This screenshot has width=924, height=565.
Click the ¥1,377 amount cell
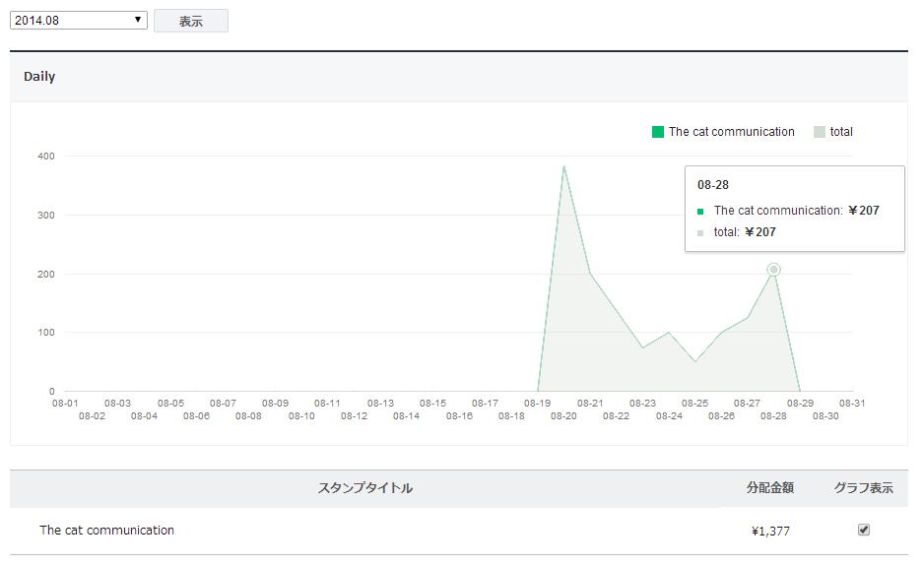(769, 532)
